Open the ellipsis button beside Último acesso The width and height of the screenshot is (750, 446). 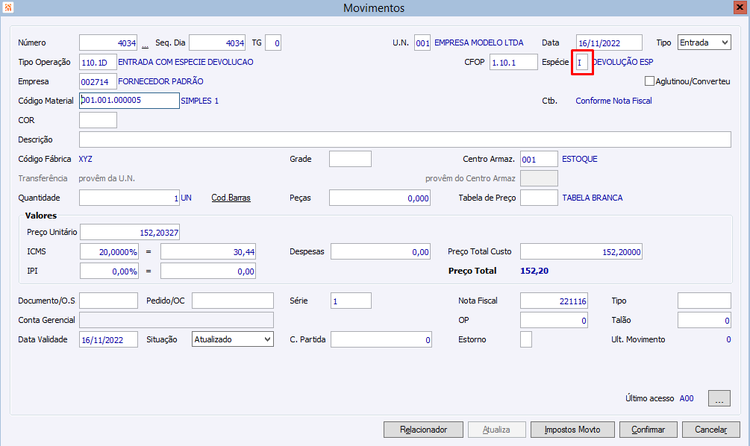[x=719, y=399]
